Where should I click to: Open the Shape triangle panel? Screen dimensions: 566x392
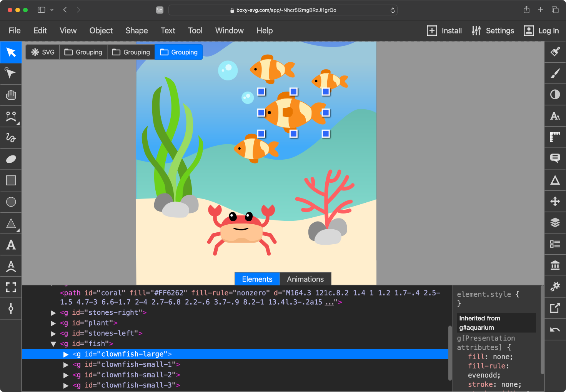555,180
